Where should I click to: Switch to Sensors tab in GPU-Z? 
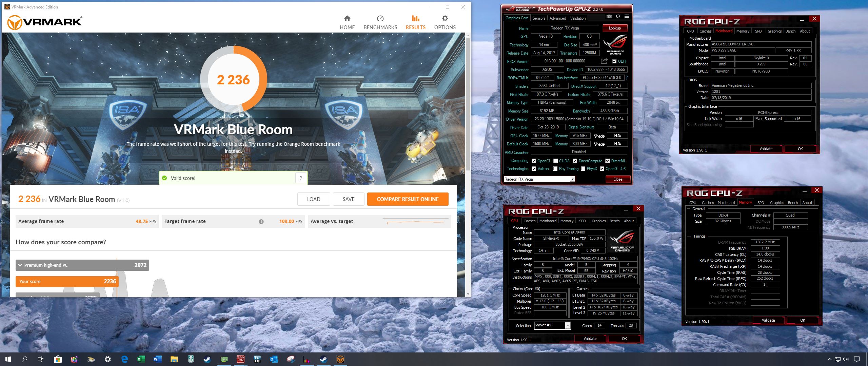click(539, 18)
